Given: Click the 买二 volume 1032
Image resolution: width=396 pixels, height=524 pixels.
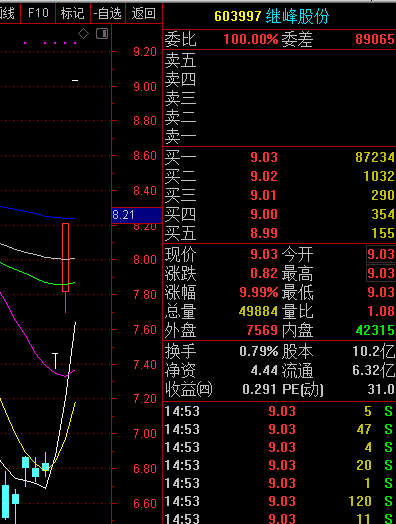Looking at the screenshot, I should click(x=379, y=176).
